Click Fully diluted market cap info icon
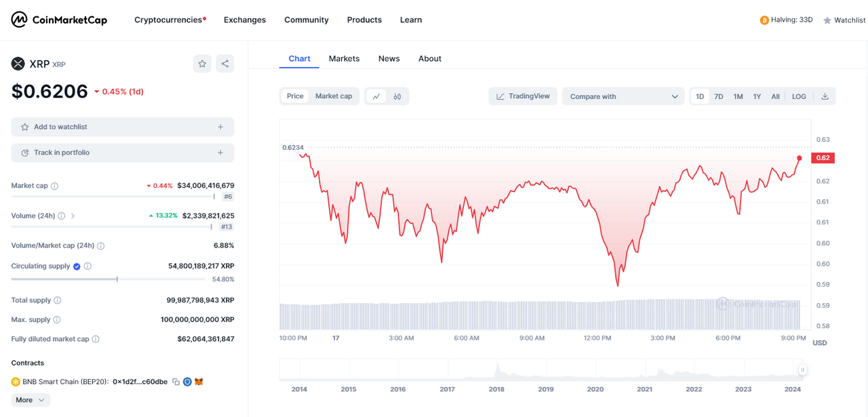Screen dimensions: 868x417 [96, 339]
